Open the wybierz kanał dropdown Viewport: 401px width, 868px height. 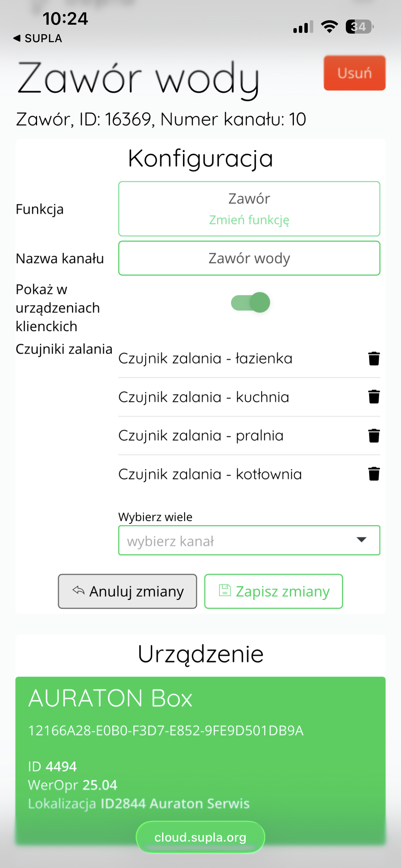pos(249,540)
